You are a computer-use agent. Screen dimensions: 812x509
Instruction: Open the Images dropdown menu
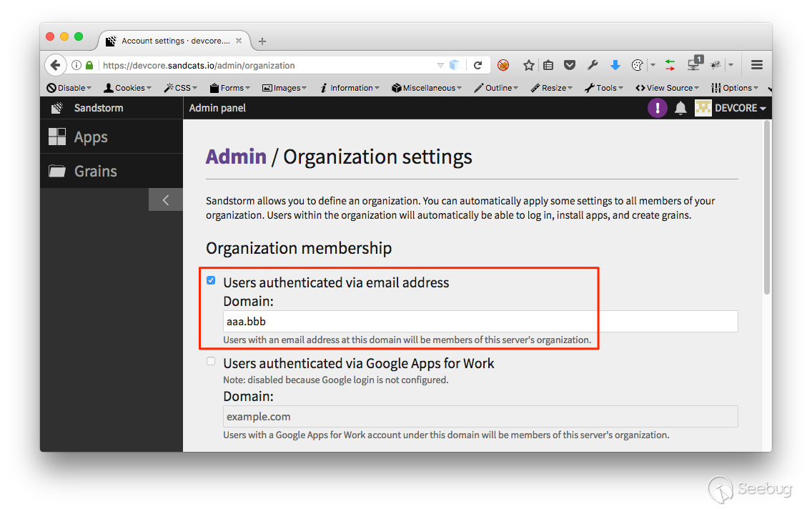point(284,88)
